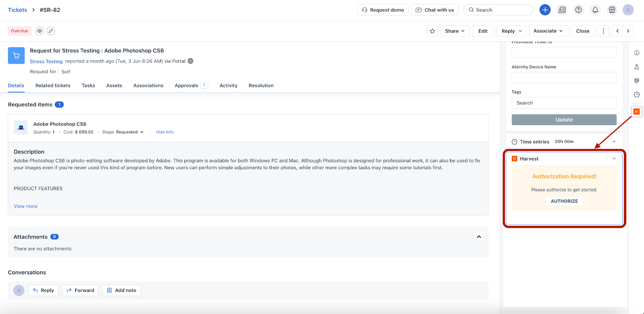
Task: Click the portal globe icon
Action: (191, 61)
